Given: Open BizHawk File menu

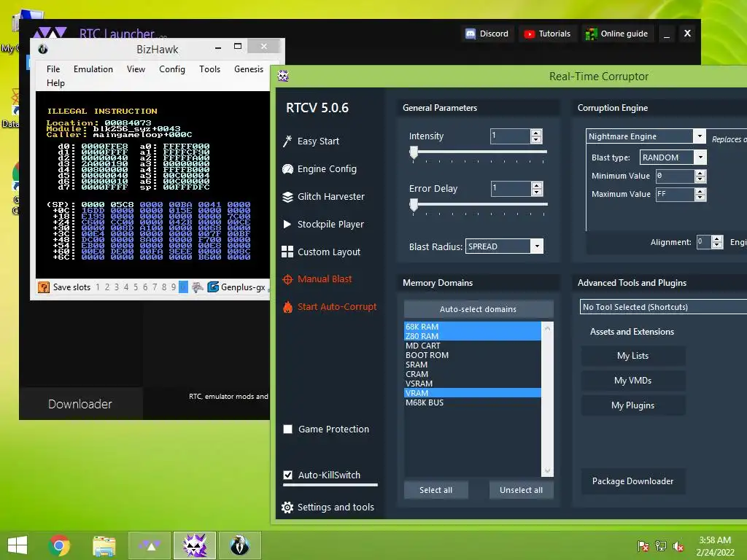Looking at the screenshot, I should pyautogui.click(x=53, y=69).
